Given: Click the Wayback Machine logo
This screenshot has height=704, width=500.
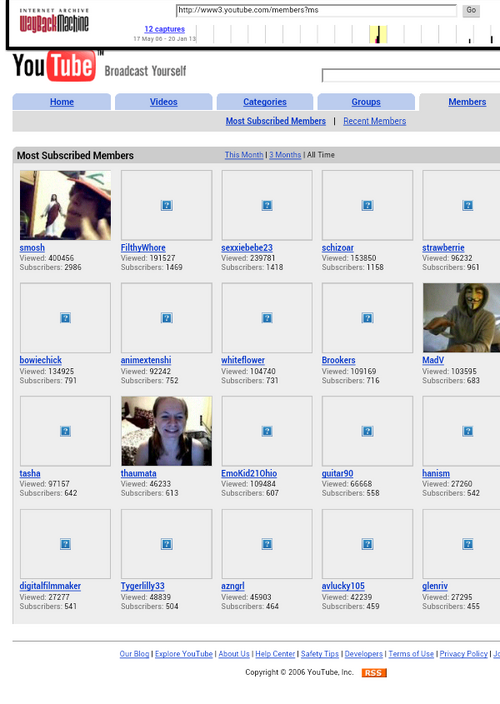Looking at the screenshot, I should (54, 21).
